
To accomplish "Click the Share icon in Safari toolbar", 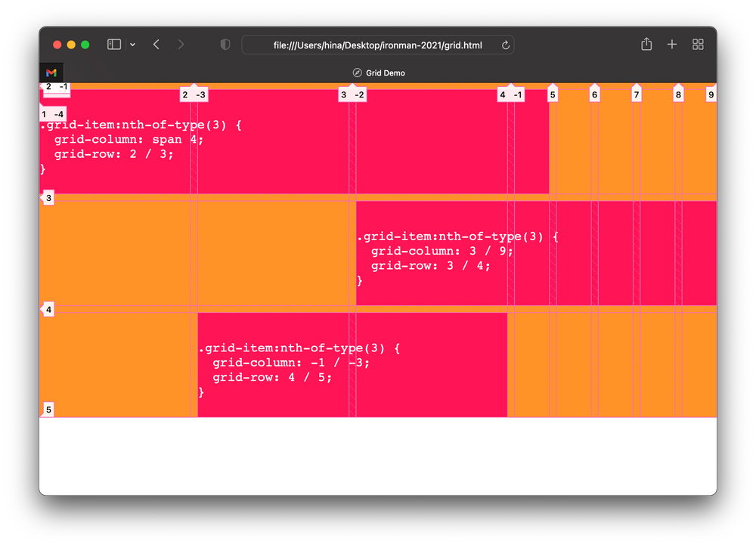I will 646,45.
